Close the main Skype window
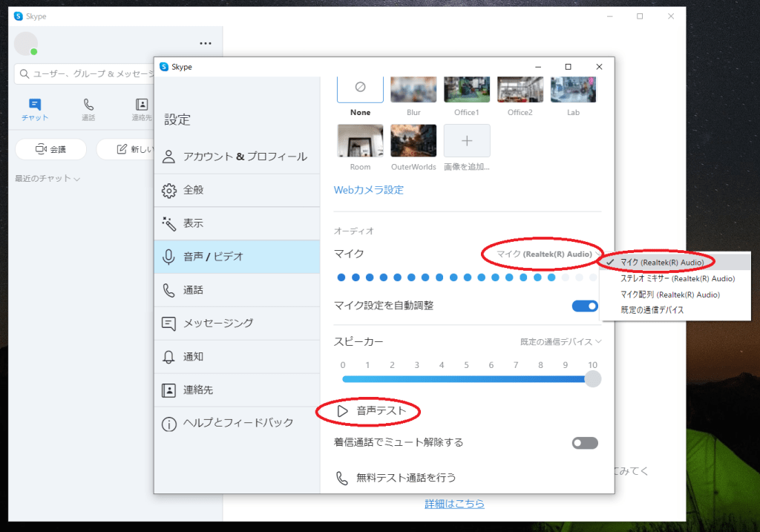This screenshot has width=760, height=532. [671, 16]
